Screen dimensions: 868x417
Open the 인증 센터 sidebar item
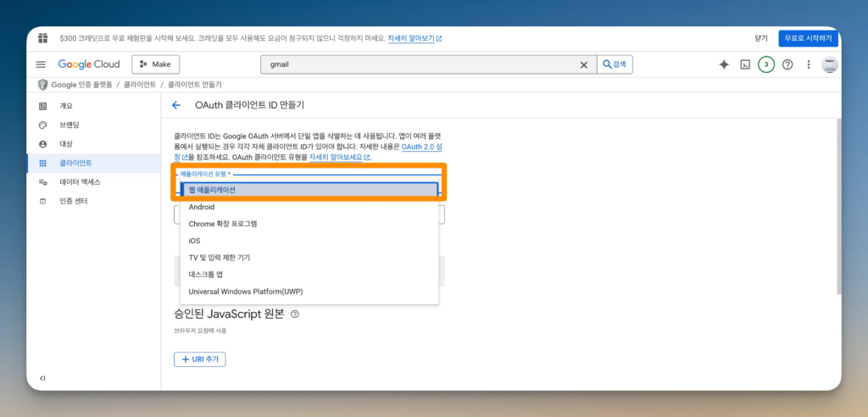click(x=93, y=202)
